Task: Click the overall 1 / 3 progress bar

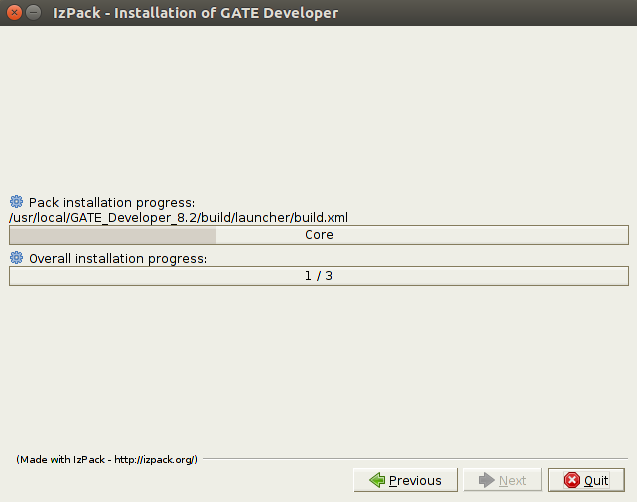Action: tap(319, 276)
